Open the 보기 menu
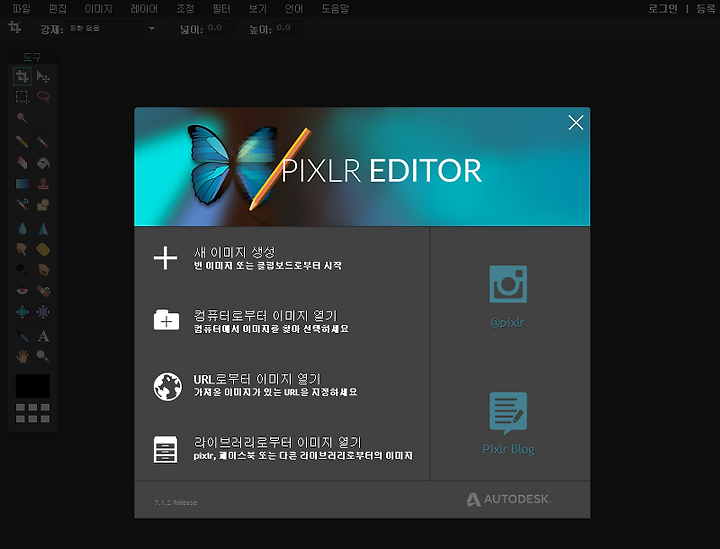The width and height of the screenshot is (720, 549). (258, 9)
